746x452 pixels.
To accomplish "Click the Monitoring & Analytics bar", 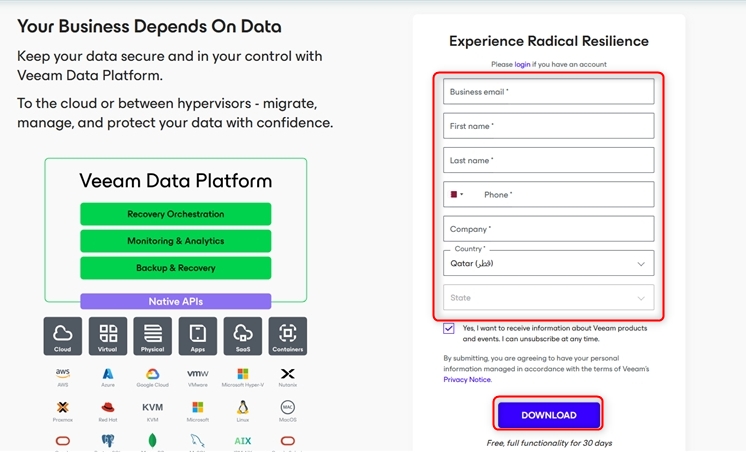I will click(175, 241).
